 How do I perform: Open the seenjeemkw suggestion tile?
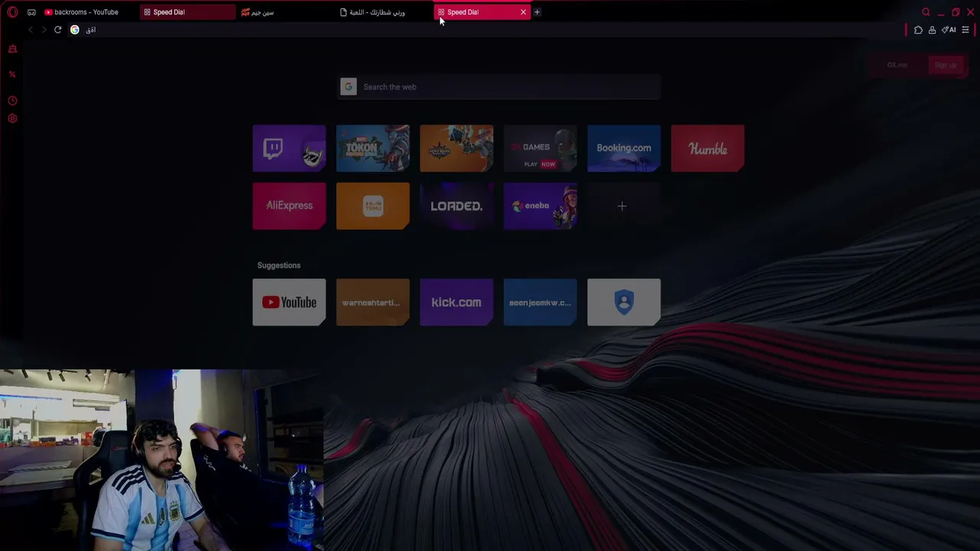[540, 302]
